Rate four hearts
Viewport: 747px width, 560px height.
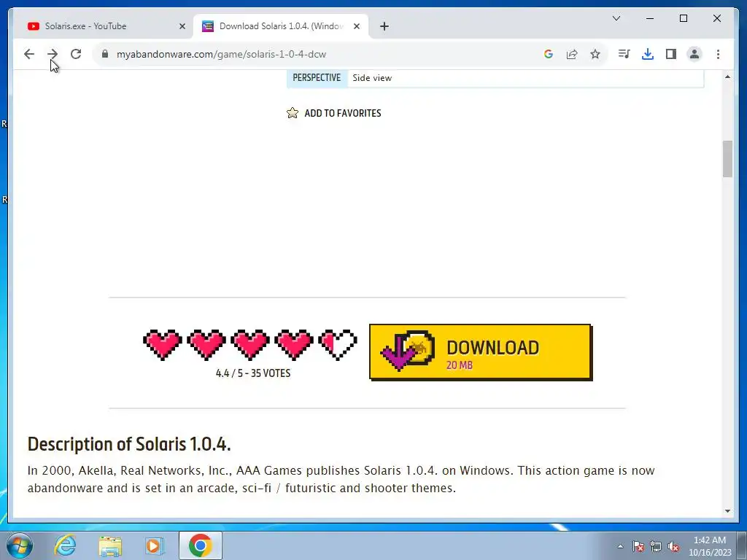pyautogui.click(x=294, y=344)
